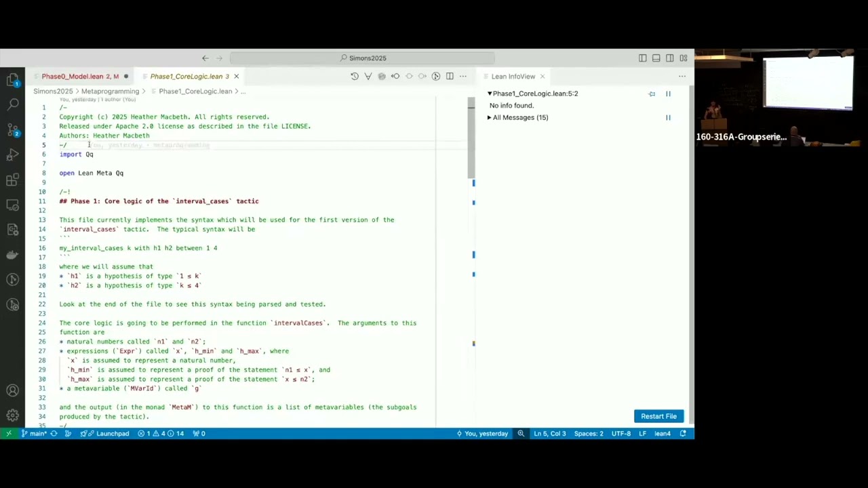Select the Simons2025 breadcrumb
Image resolution: width=868 pixels, height=488 pixels.
[53, 91]
